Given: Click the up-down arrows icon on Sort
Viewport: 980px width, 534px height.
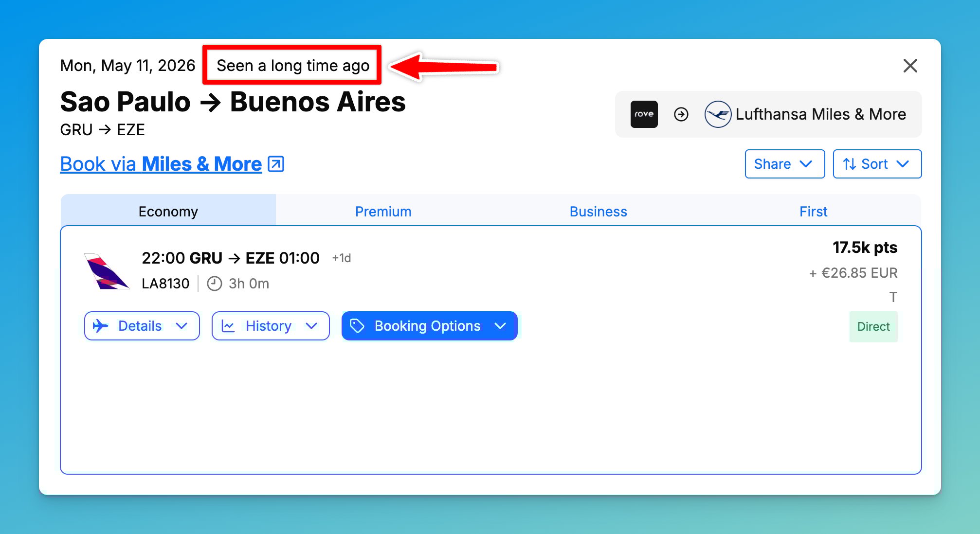Looking at the screenshot, I should pos(850,164).
